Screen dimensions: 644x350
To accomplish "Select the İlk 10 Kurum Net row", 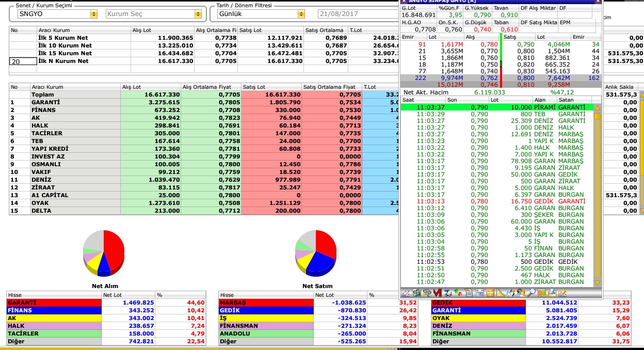I will pos(203,45).
